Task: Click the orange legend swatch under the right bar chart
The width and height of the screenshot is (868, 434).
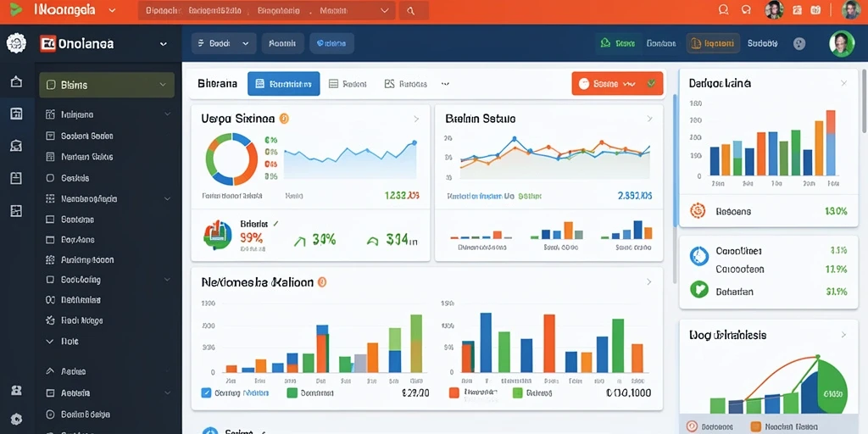Action: point(454,393)
